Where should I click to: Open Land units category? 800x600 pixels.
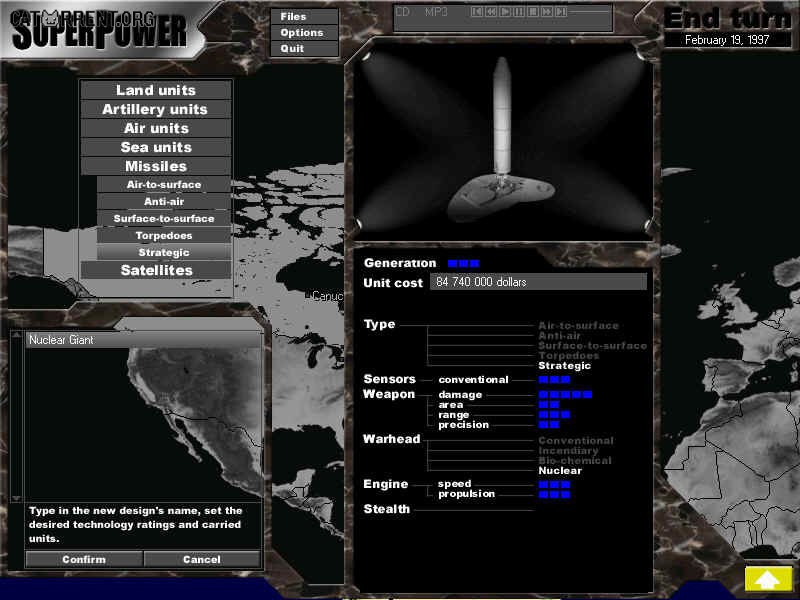[x=156, y=90]
